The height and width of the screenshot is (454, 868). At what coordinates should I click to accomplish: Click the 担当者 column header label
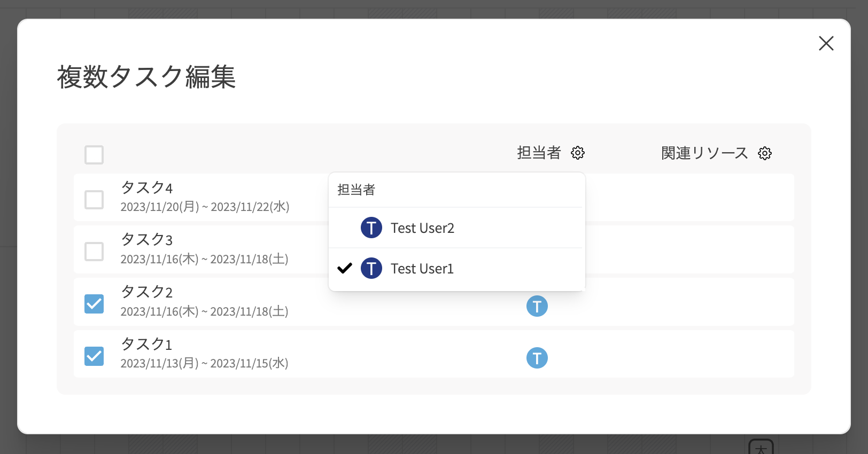coord(539,153)
